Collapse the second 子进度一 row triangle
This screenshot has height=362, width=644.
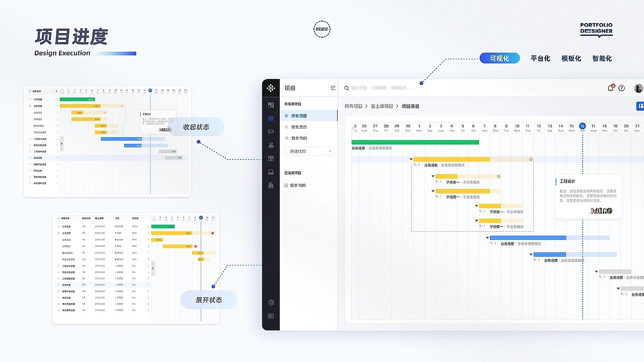(433, 191)
